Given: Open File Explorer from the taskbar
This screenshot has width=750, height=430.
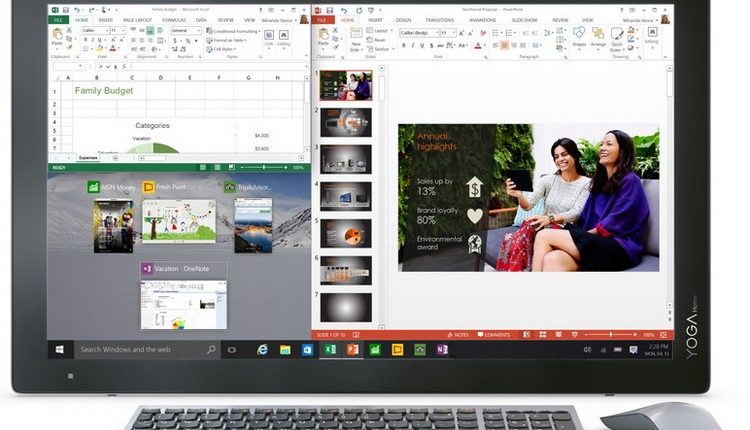Looking at the screenshot, I should click(x=285, y=350).
